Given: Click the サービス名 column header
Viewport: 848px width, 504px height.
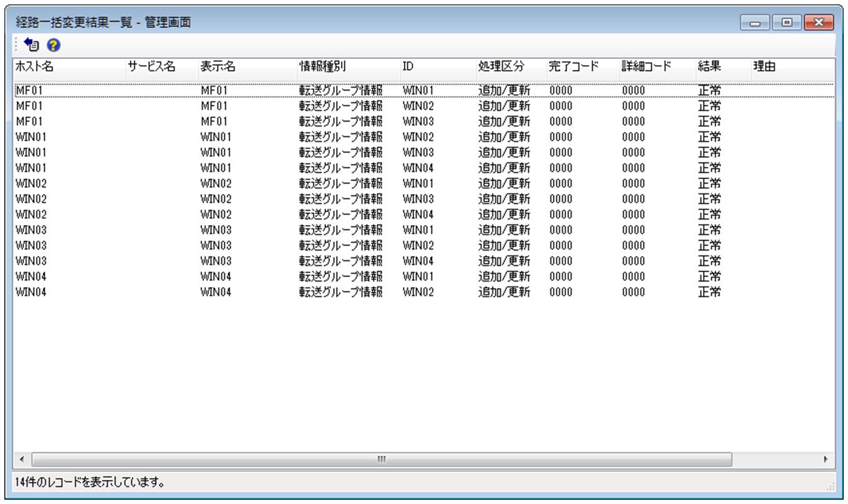Looking at the screenshot, I should click(162, 66).
